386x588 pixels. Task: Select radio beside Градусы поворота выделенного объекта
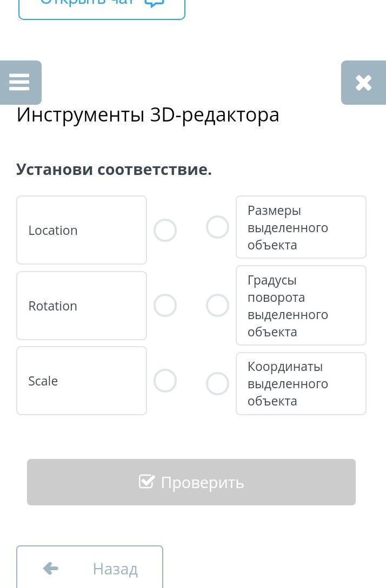(217, 305)
